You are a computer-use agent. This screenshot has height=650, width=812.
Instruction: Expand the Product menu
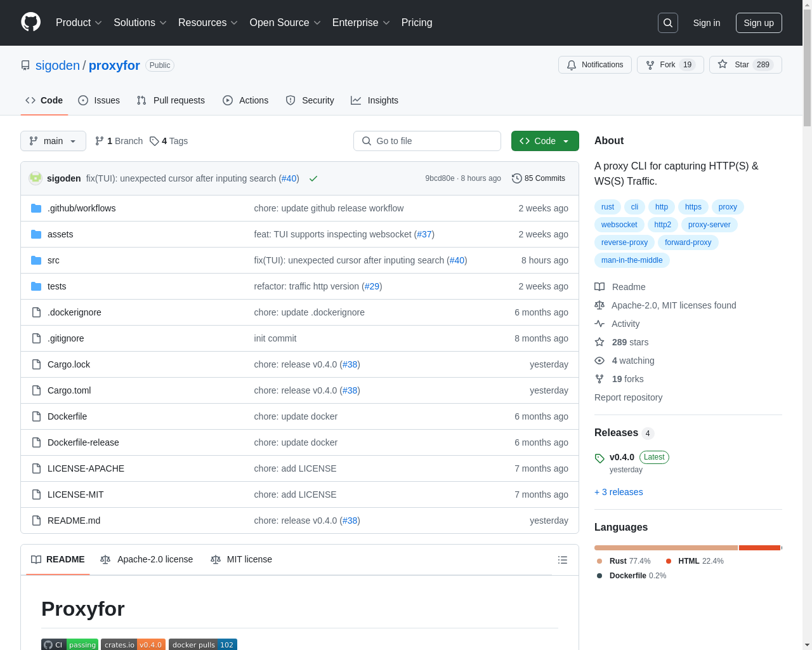point(79,23)
